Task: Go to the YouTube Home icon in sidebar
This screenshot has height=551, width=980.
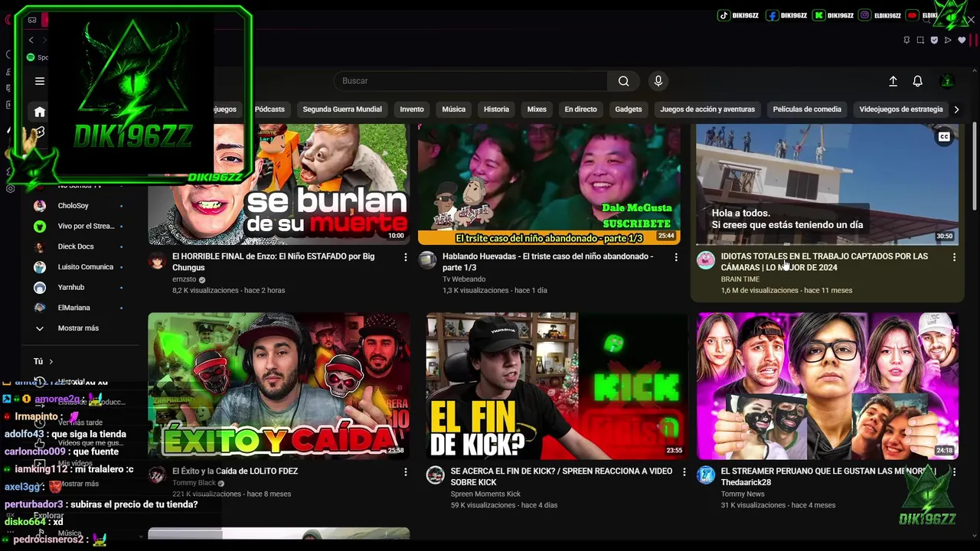Action: tap(40, 112)
